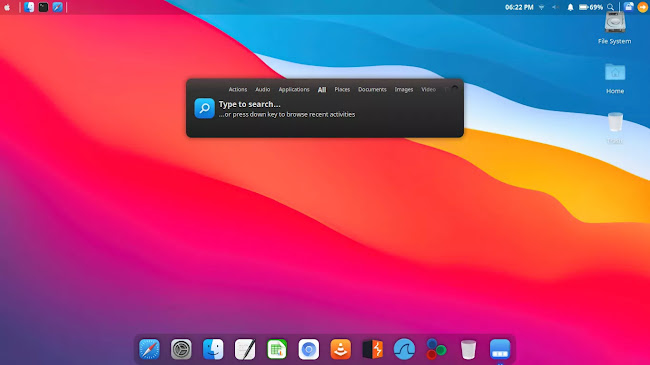Switch to the Audio search category
The image size is (650, 365).
[262, 90]
